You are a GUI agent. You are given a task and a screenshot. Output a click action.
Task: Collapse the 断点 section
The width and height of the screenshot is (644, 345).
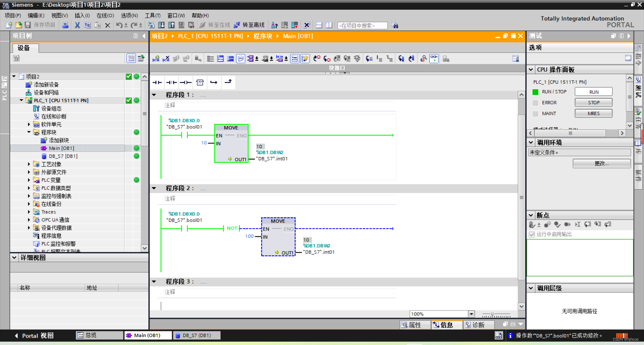click(x=531, y=215)
